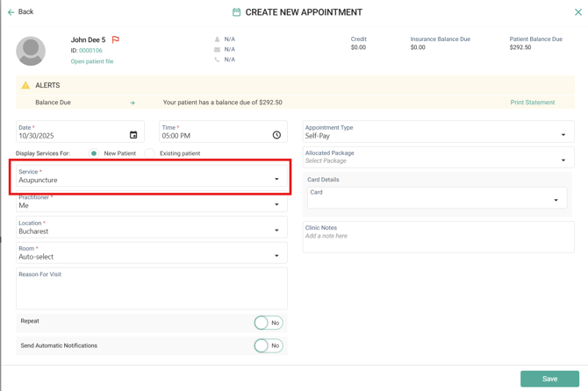Click the red flag icon beside John Dee 5
This screenshot has height=391, width=588.
pos(116,39)
